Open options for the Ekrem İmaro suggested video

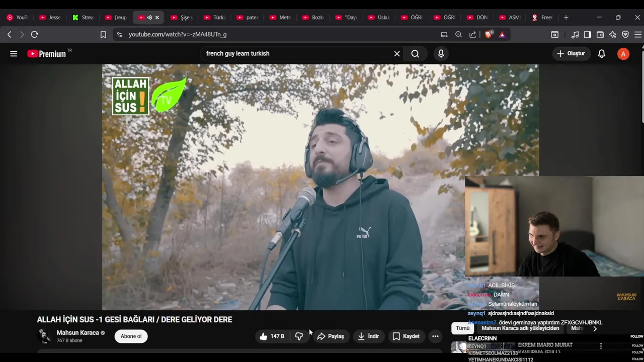(x=601, y=346)
